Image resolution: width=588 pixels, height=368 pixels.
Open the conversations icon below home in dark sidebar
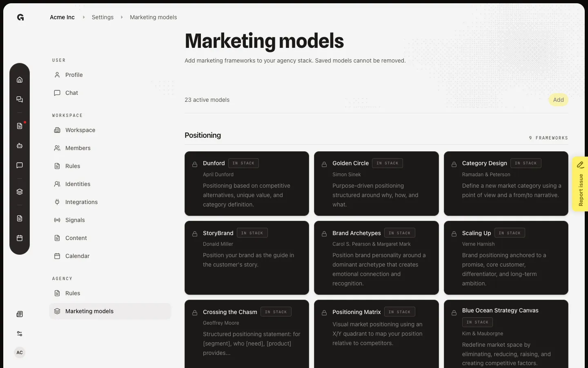(20, 99)
